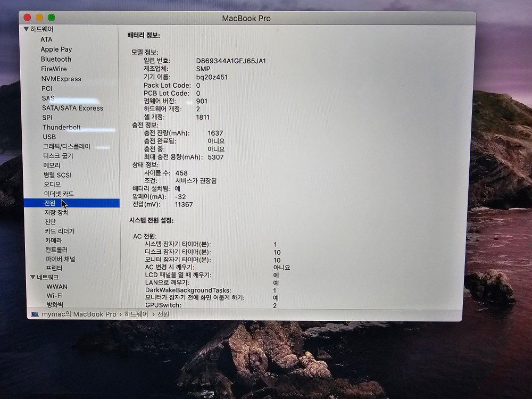The image size is (532, 399).
Task: Click cycle count value 458
Action: [x=181, y=173]
